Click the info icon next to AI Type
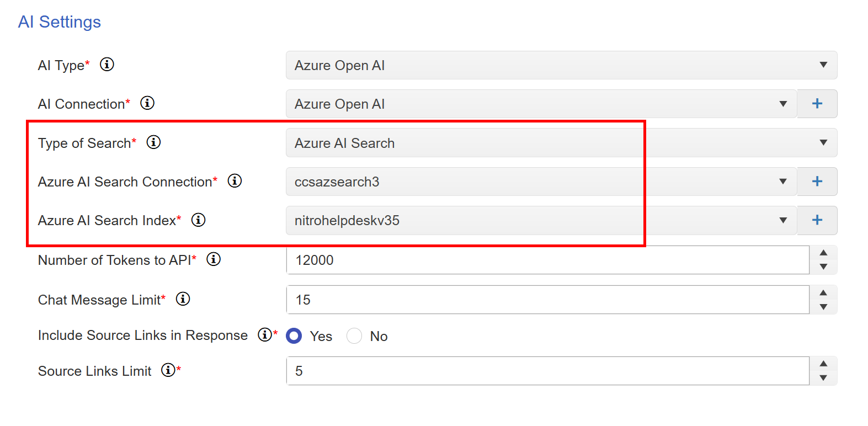This screenshot has height=426, width=868. [x=107, y=65]
